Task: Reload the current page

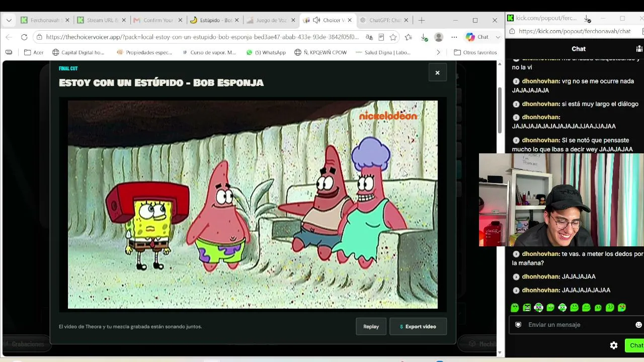Action: [x=24, y=37]
